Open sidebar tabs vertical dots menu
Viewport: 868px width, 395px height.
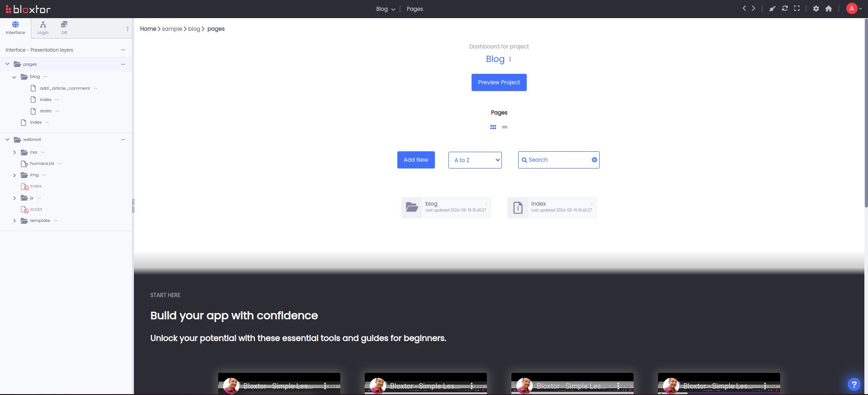(128, 29)
